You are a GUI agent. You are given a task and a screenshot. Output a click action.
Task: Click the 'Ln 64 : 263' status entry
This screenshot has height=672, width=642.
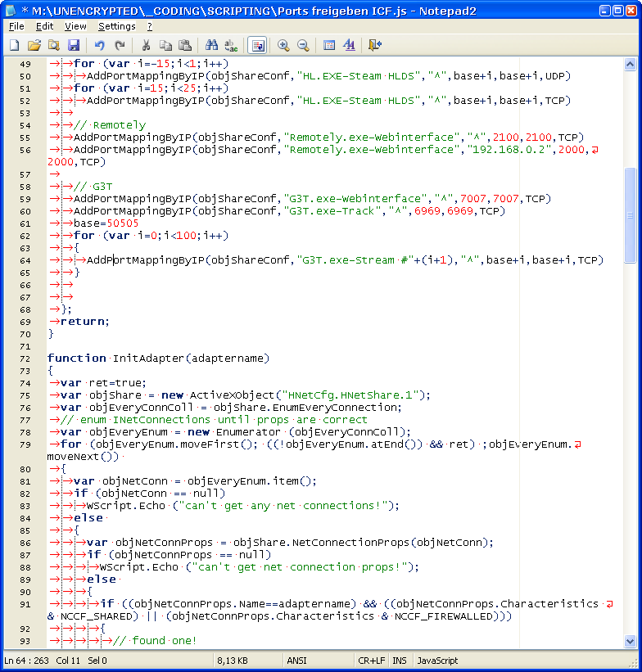point(26,661)
